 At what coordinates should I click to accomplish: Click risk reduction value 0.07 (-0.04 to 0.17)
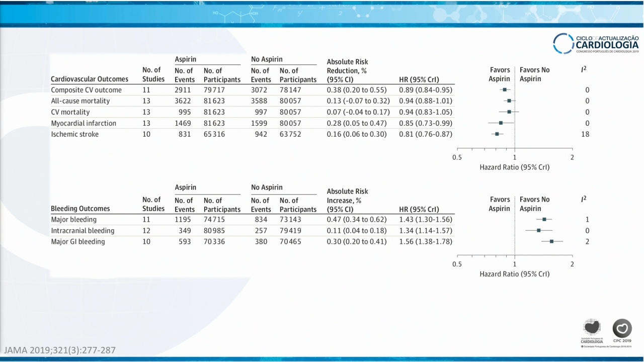(x=358, y=112)
